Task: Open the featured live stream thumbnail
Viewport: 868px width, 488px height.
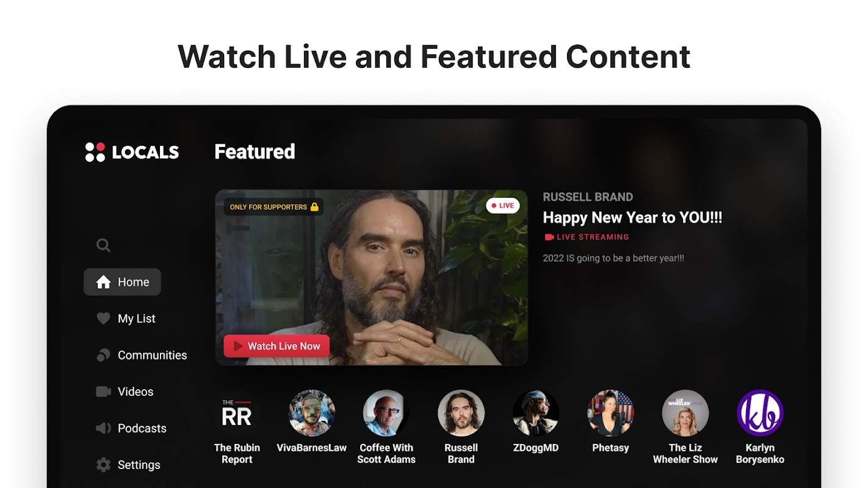Action: coord(372,278)
